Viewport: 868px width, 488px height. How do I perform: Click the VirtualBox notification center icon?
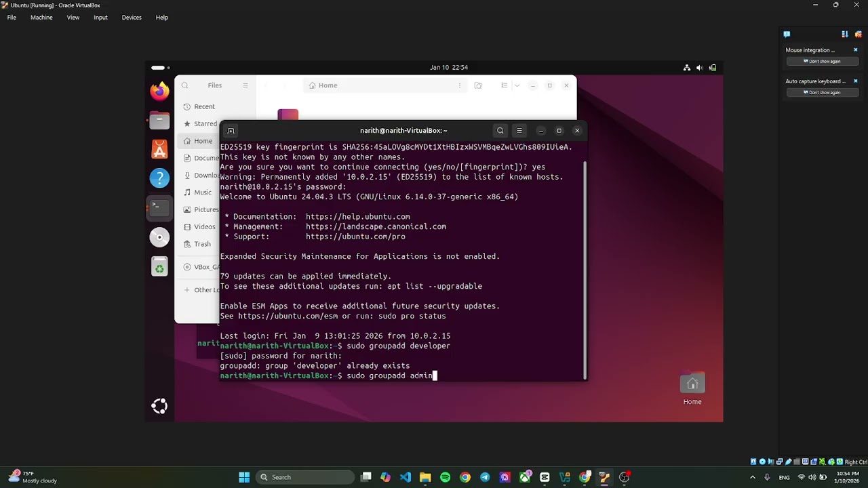pos(787,34)
